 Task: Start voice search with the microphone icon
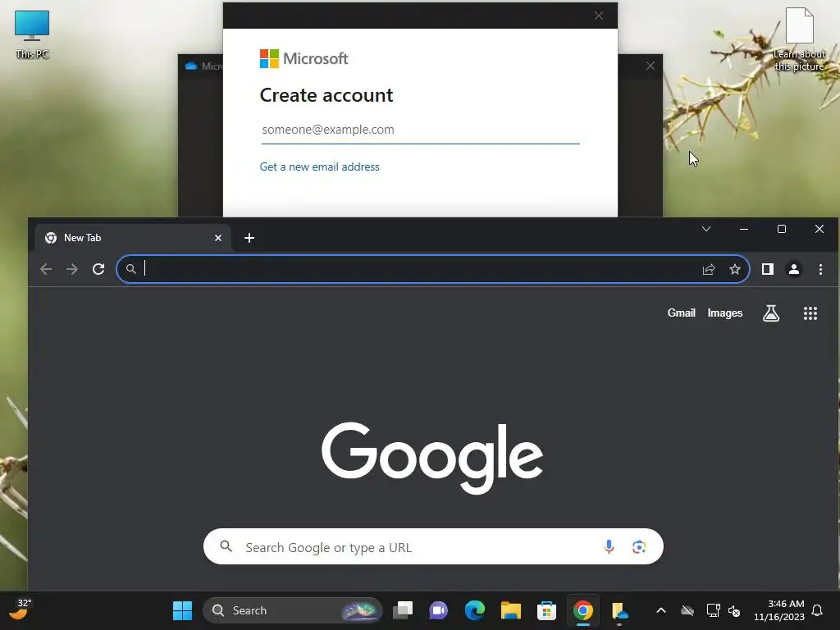click(609, 546)
